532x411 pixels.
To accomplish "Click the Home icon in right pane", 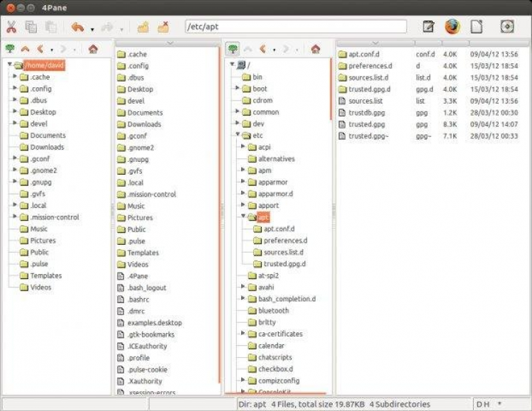I will 316,49.
